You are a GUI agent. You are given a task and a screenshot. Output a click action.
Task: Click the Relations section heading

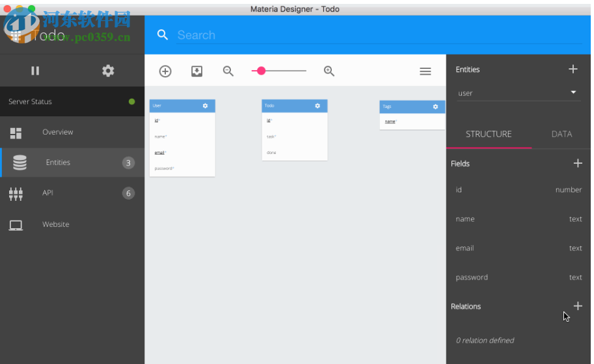click(x=466, y=306)
